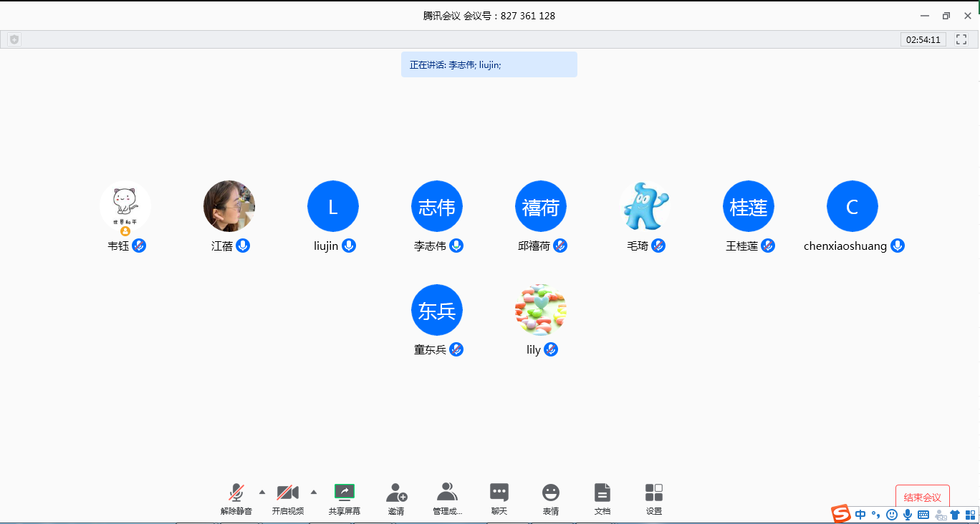980x524 pixels.
Task: Toggle microphone icon next to liujin
Action: 349,246
